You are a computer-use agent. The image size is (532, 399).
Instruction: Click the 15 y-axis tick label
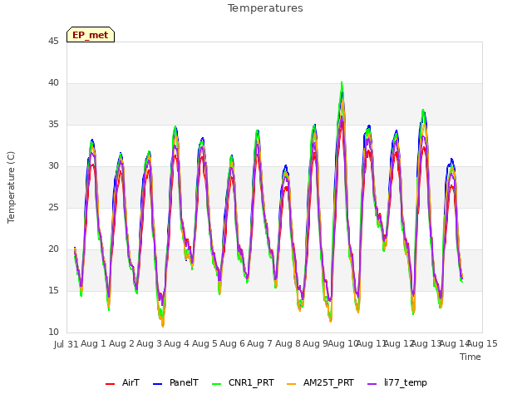(53, 291)
